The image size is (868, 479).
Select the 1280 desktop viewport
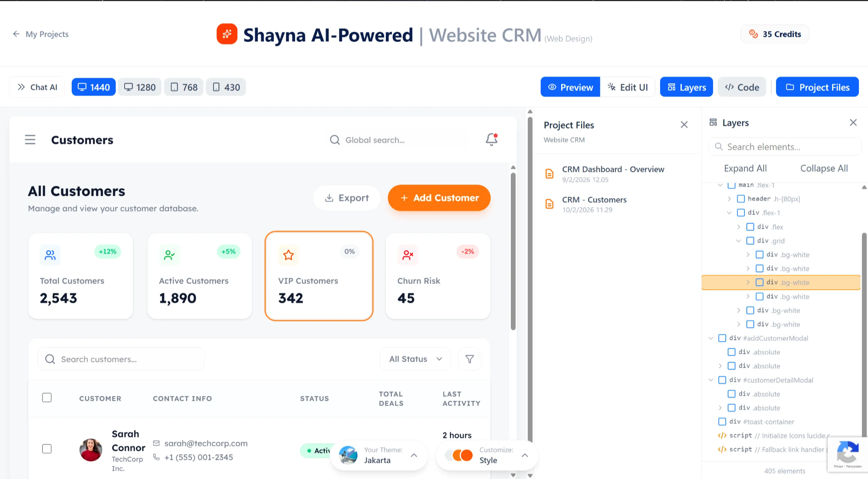point(139,87)
